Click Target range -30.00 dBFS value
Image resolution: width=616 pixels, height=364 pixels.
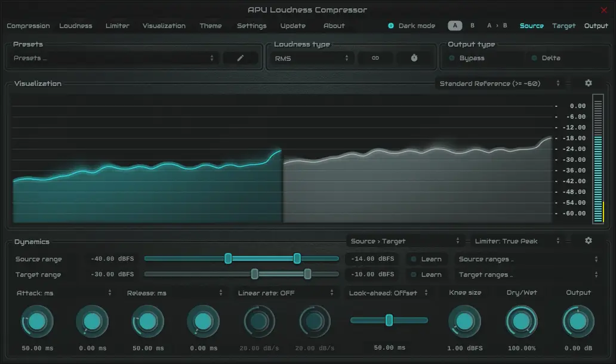[112, 274]
